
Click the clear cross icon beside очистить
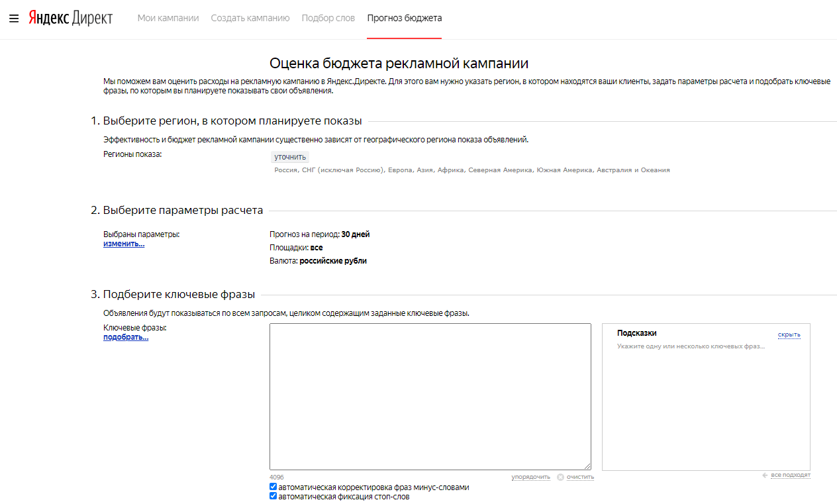click(x=560, y=477)
